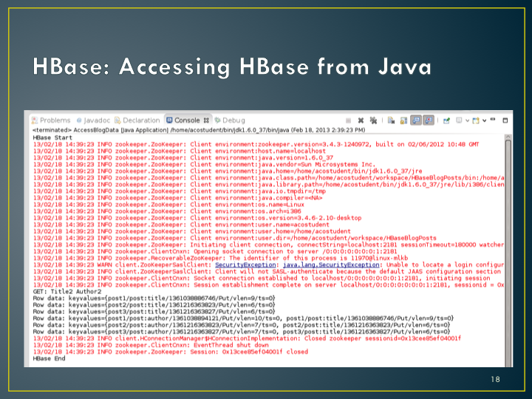Open the Debug tab

click(230, 120)
